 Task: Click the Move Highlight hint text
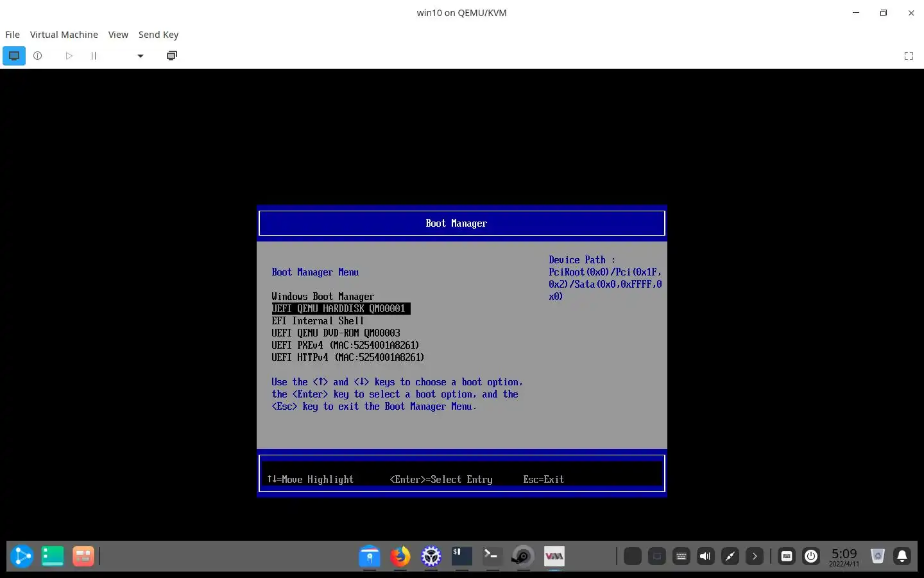coord(310,480)
